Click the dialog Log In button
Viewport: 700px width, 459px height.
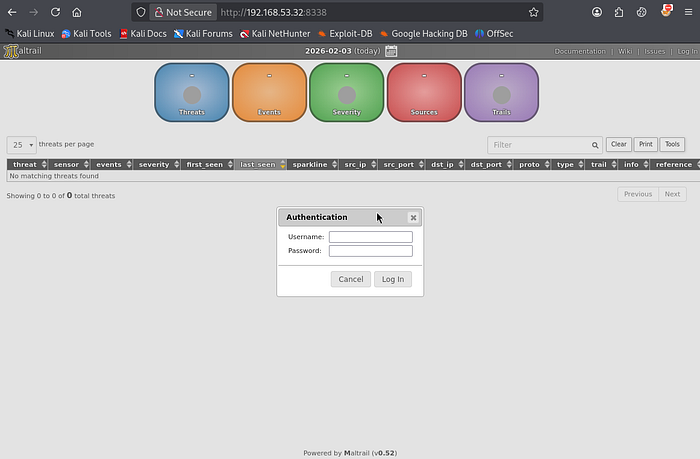[393, 279]
